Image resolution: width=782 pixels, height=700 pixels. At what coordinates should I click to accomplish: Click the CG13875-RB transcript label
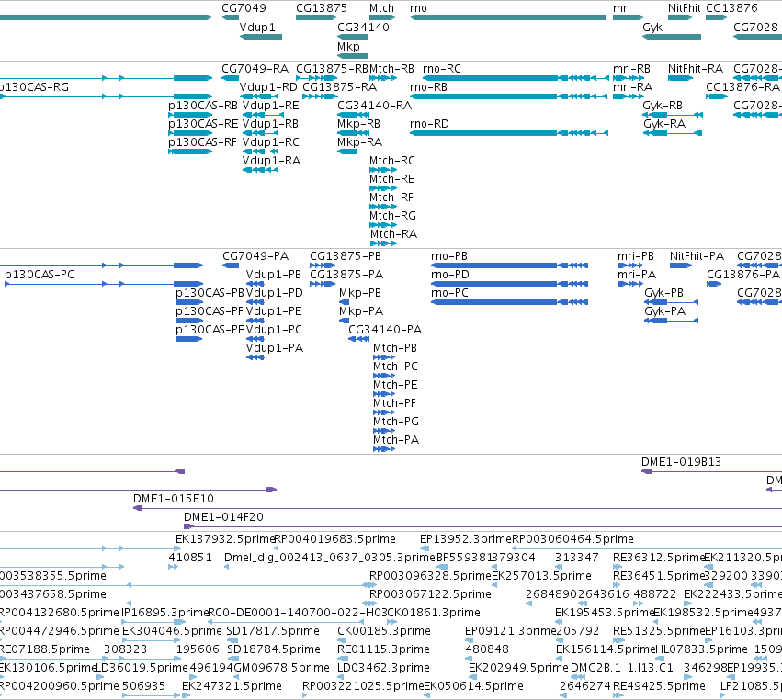pyautogui.click(x=332, y=68)
